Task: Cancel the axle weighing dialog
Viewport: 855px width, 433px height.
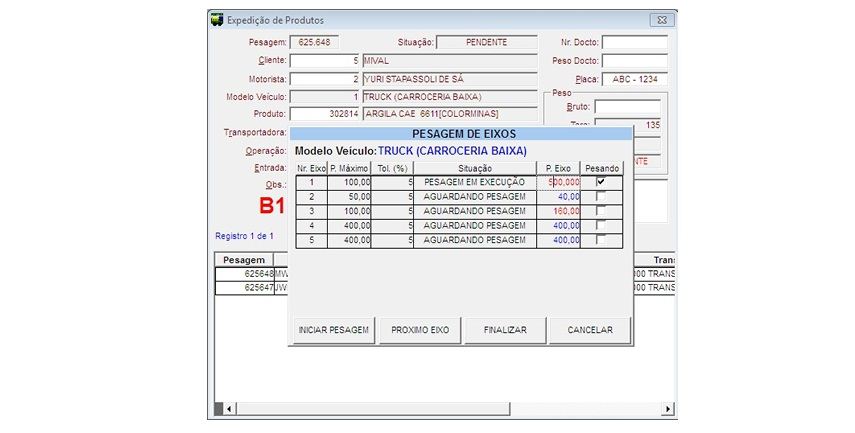Action: point(589,330)
